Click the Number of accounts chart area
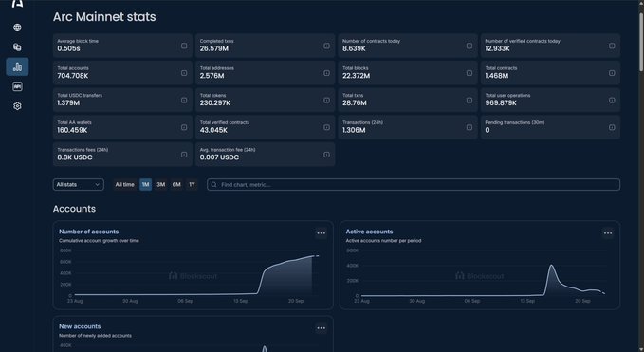The width and height of the screenshot is (644, 352). point(193,273)
